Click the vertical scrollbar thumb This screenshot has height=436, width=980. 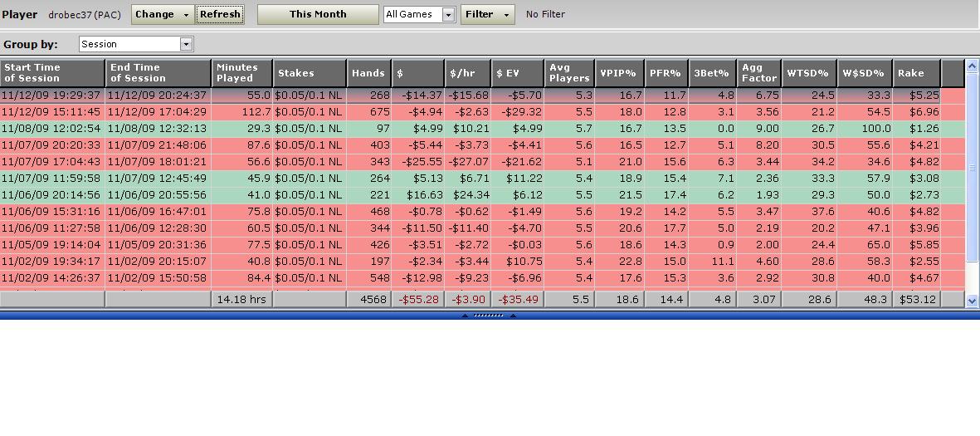972,167
